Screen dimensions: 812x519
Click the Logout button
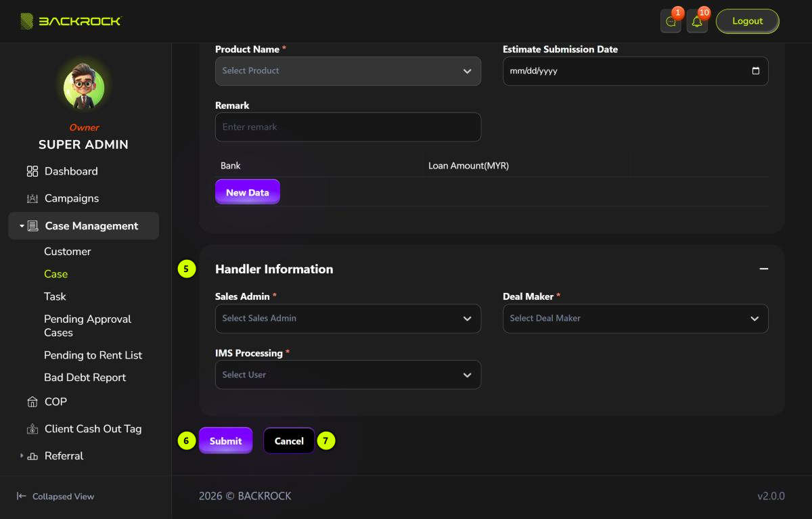click(748, 21)
